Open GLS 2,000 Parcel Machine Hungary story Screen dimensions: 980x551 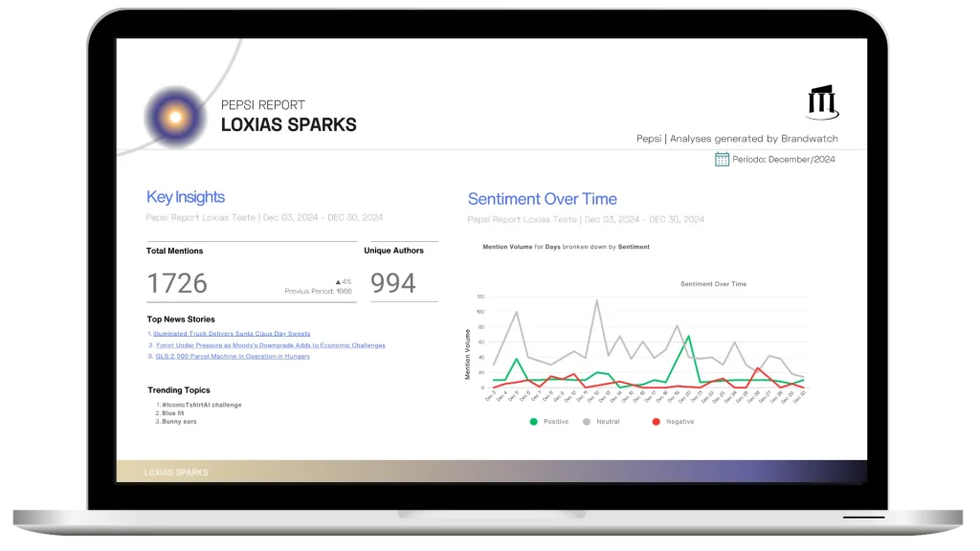(234, 356)
